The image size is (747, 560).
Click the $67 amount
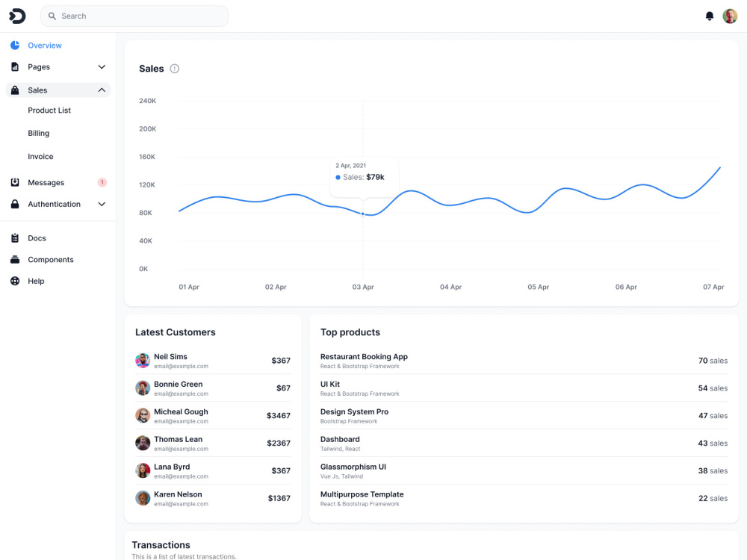point(283,388)
